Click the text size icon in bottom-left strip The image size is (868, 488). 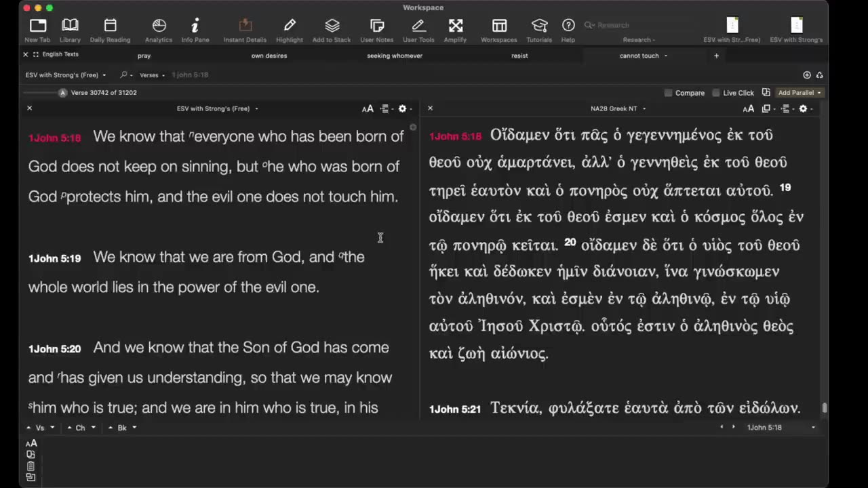31,443
